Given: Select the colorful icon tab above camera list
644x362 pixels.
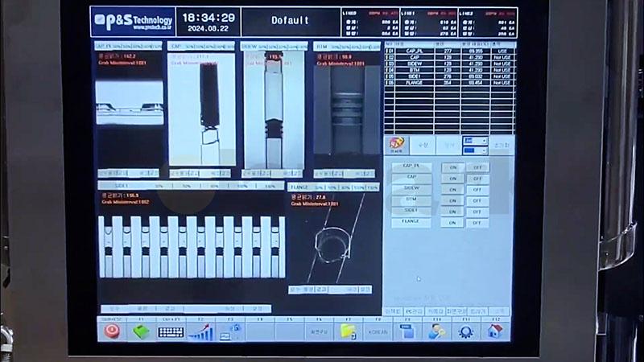Looking at the screenshot, I should [397, 146].
